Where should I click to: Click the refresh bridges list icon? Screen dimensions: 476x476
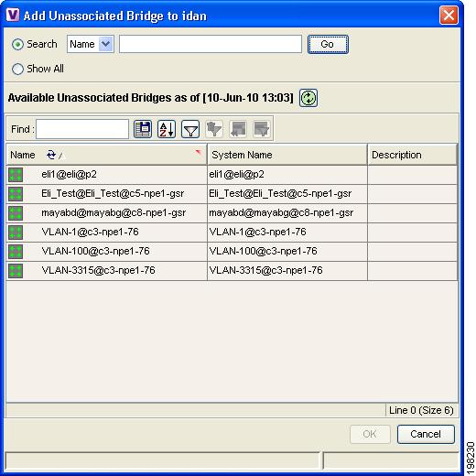[308, 98]
